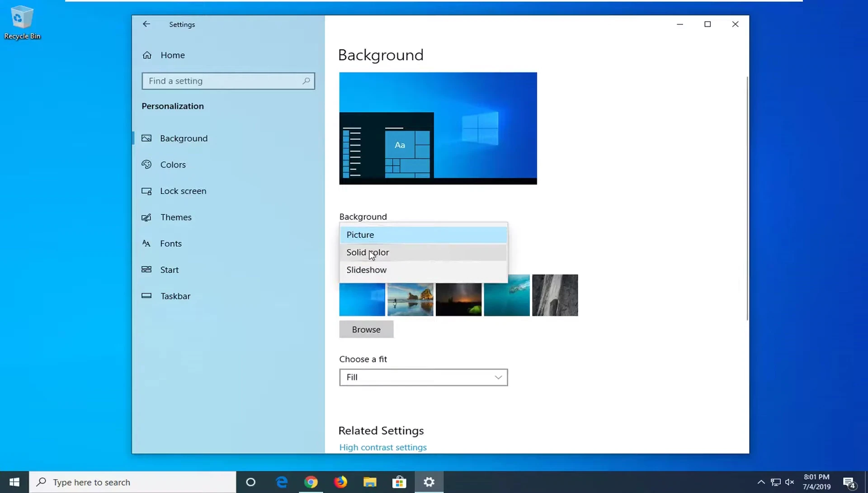868x493 pixels.
Task: Launch Firefox from the taskbar
Action: point(340,482)
